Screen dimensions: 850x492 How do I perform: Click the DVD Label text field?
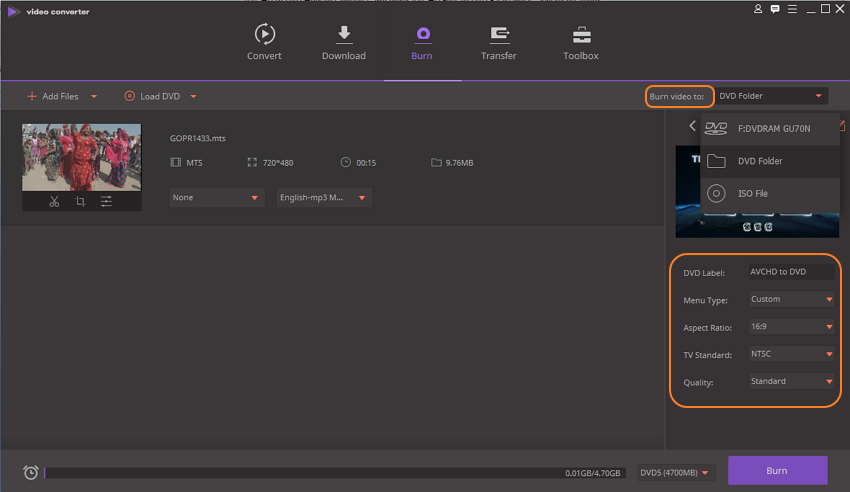tap(790, 272)
